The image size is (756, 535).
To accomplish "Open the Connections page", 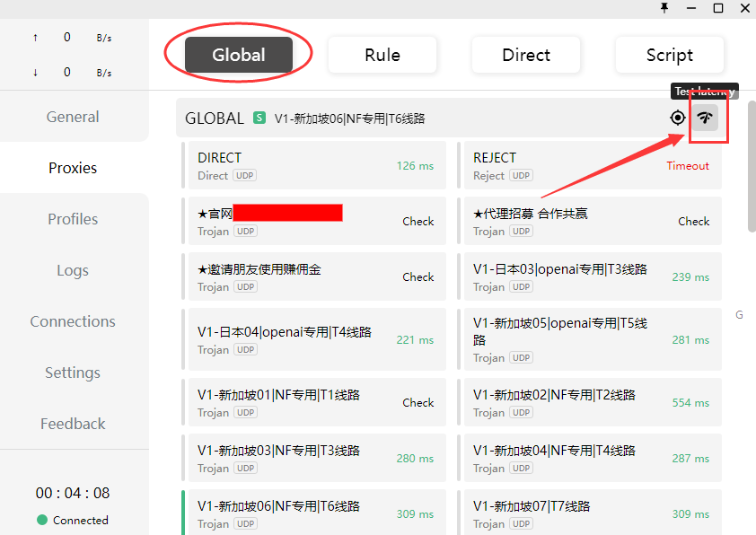I will click(x=73, y=321).
